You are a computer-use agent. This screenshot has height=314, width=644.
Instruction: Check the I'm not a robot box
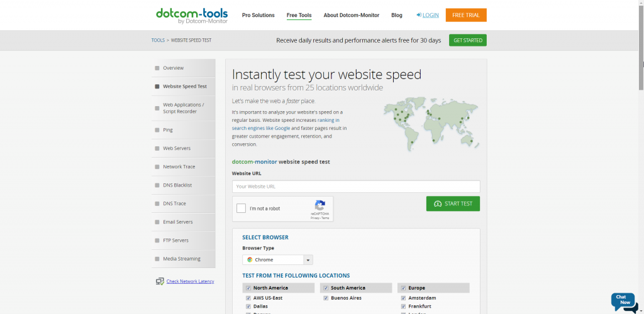[241, 208]
